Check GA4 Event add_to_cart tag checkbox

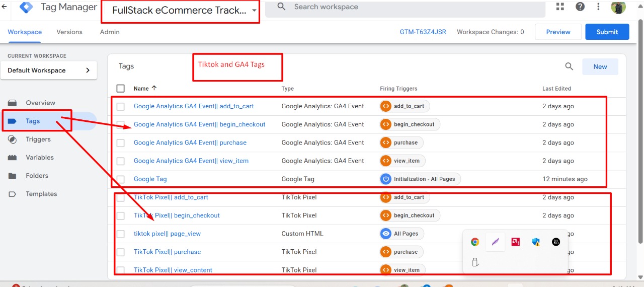click(120, 106)
